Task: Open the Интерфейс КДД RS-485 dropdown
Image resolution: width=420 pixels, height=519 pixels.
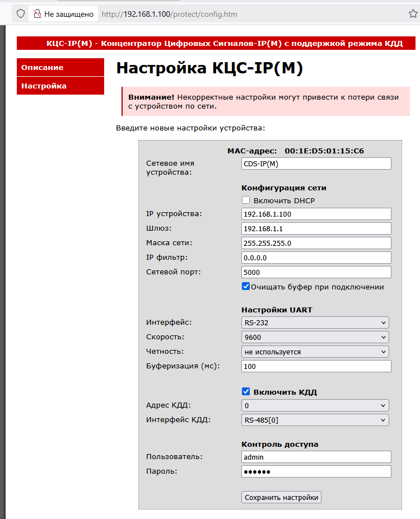Action: [x=315, y=420]
